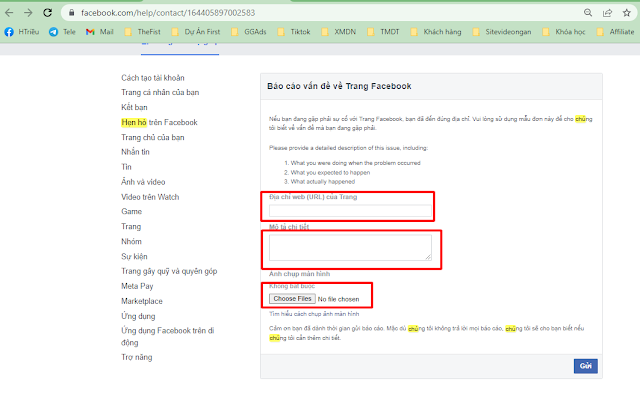Image resolution: width=640 pixels, height=414 pixels.
Task: Go back using the browser back arrow
Action: click(x=9, y=13)
